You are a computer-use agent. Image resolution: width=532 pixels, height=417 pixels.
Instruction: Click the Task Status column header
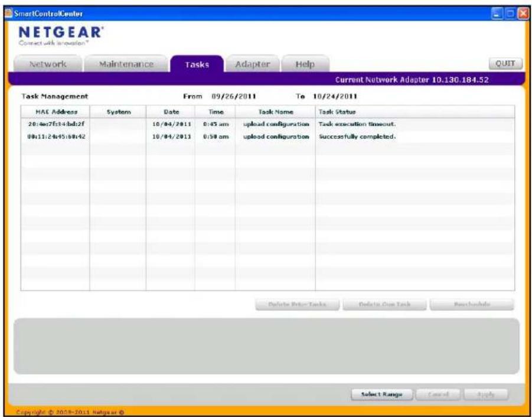[415, 112]
